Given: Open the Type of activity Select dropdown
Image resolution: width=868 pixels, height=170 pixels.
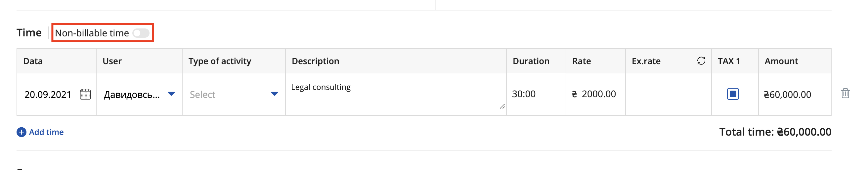Looking at the screenshot, I should (234, 95).
